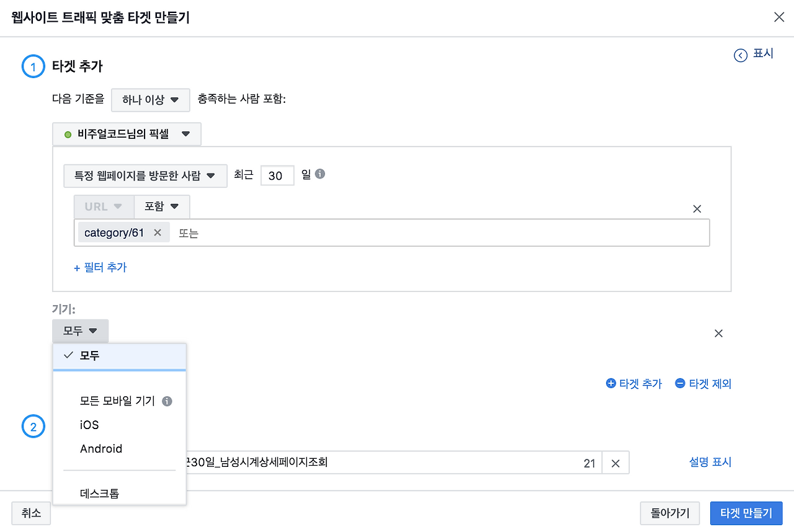The width and height of the screenshot is (794, 532).
Task: Collapse the panel using the 표시 chevron
Action: (741, 55)
